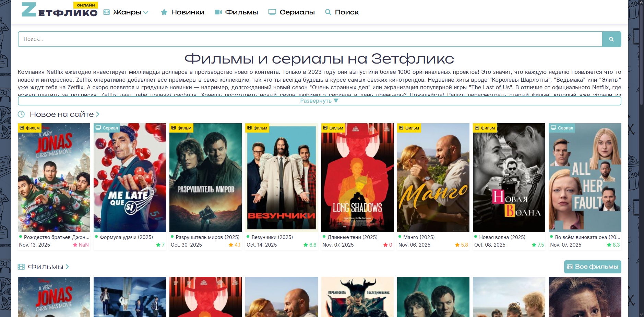Click the clock icon next to Новое на сайте

click(x=21, y=114)
